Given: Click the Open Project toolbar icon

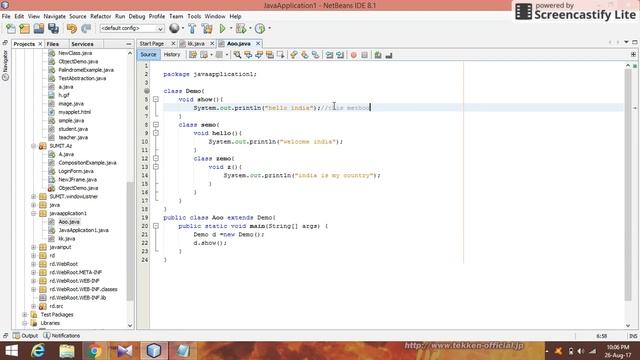Looking at the screenshot, I should pos(39,29).
